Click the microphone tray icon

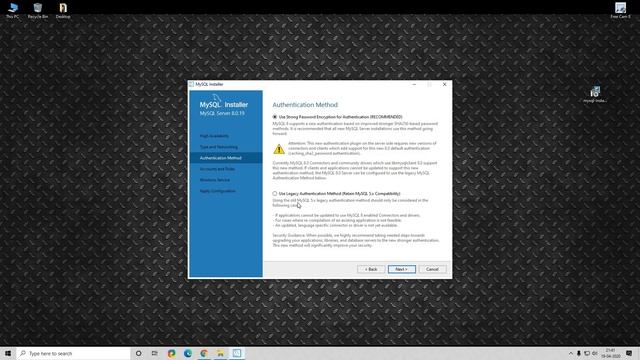coord(578,353)
